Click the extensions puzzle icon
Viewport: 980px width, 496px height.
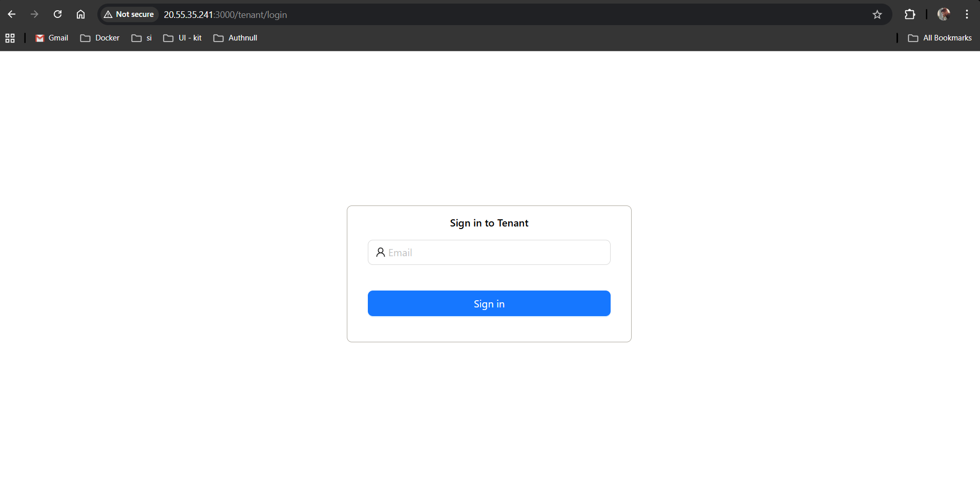point(910,14)
